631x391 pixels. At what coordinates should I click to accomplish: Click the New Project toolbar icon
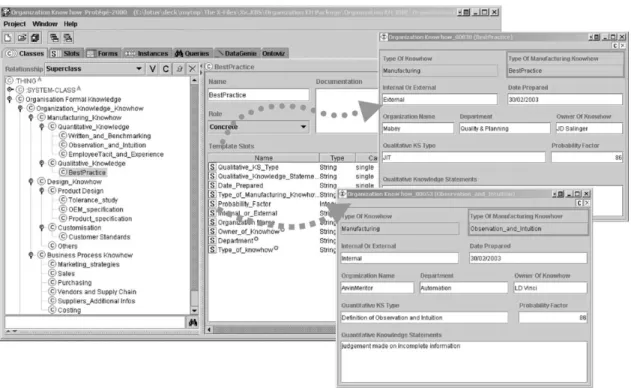click(x=8, y=38)
